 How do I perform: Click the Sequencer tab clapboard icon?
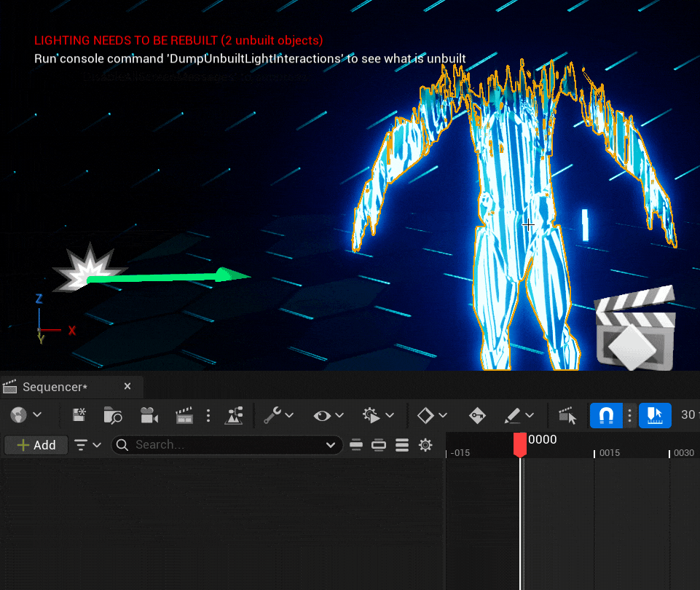(x=9, y=387)
